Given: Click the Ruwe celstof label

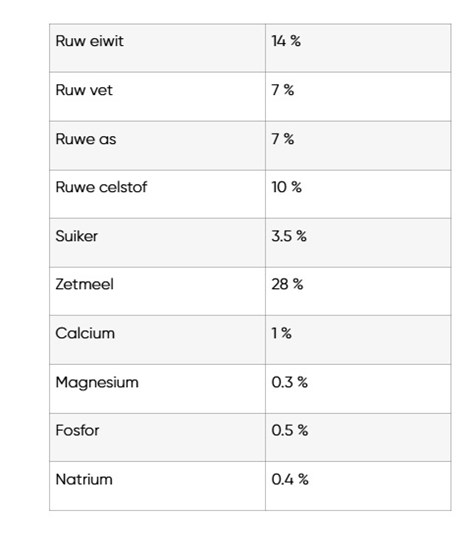Looking at the screenshot, I should (x=101, y=187).
